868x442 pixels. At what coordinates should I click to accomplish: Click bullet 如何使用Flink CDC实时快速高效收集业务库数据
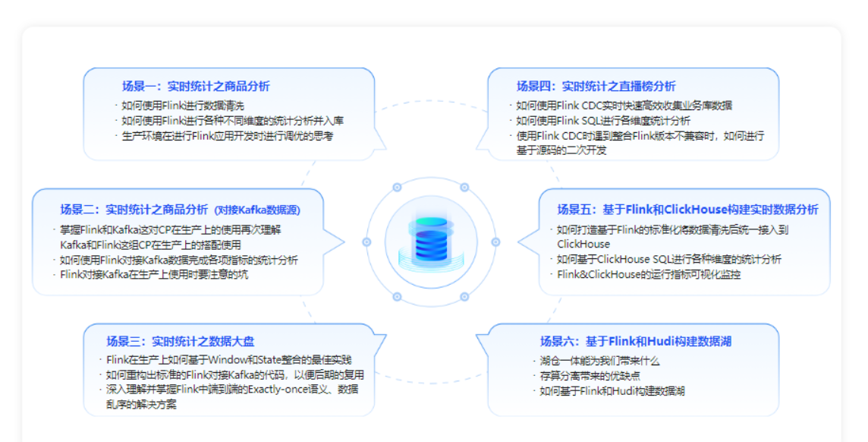[x=624, y=106]
